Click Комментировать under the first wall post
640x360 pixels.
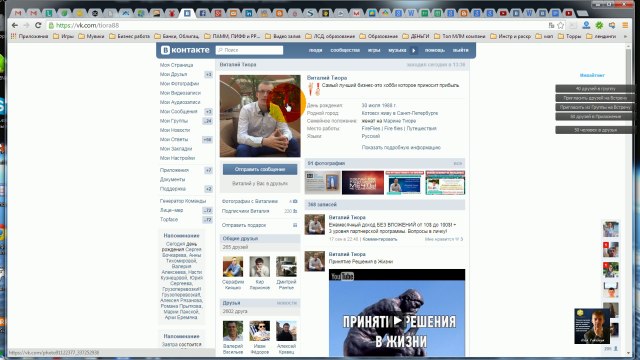tap(380, 239)
